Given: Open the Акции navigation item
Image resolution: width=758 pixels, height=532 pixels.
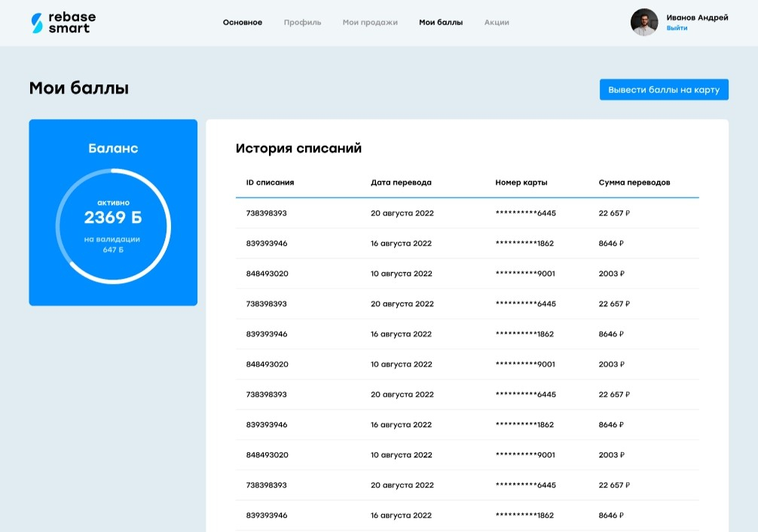Looking at the screenshot, I should [x=497, y=23].
